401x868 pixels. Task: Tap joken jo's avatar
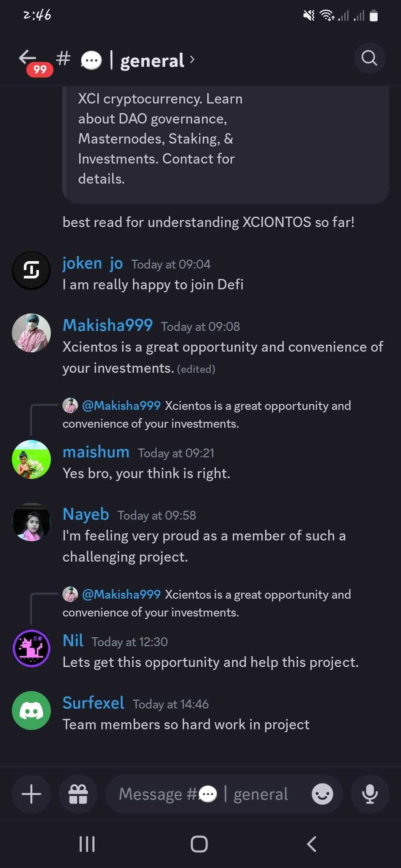[32, 270]
